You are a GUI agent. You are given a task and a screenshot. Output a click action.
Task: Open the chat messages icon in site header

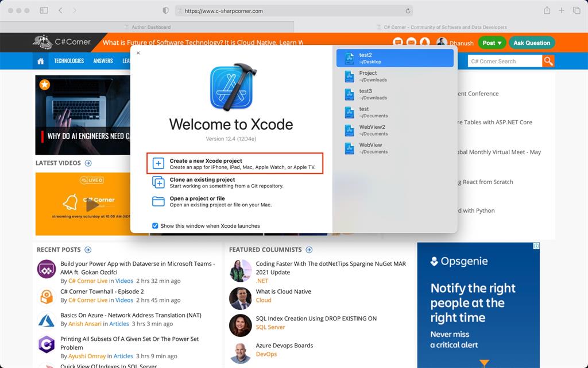[398, 43]
